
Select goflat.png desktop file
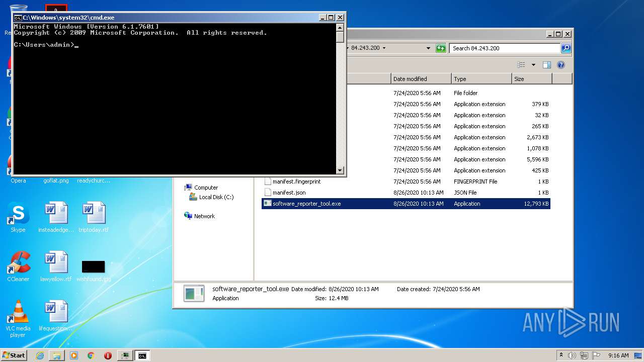(56, 180)
